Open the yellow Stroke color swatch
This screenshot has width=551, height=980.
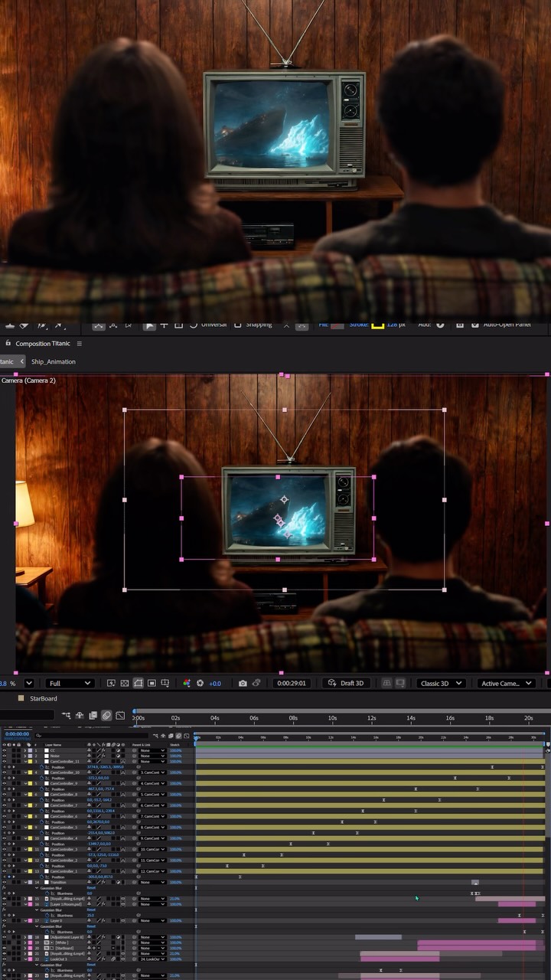coord(377,325)
